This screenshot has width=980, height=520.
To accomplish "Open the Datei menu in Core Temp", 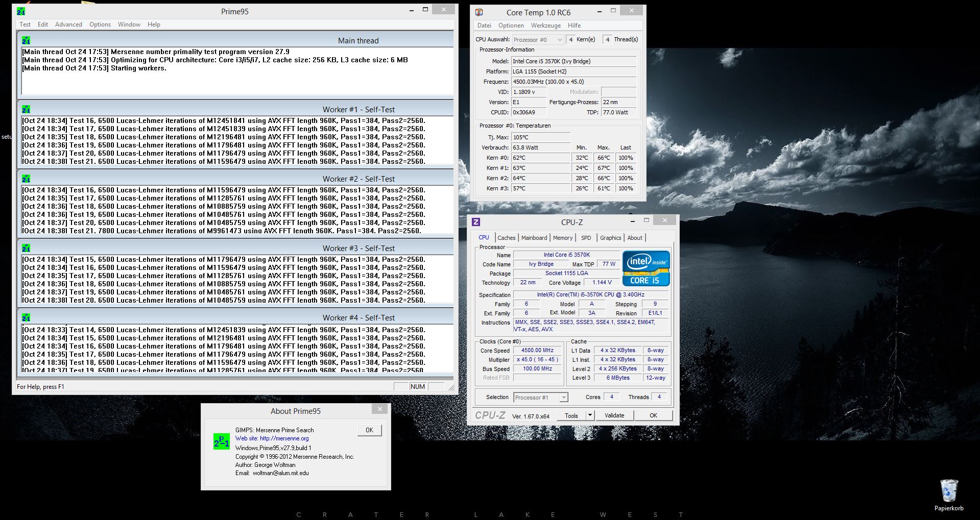I will 484,26.
